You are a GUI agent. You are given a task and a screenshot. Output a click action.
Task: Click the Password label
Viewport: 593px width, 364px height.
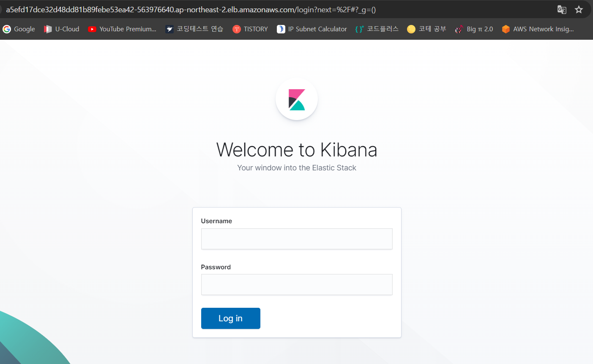[216, 267]
